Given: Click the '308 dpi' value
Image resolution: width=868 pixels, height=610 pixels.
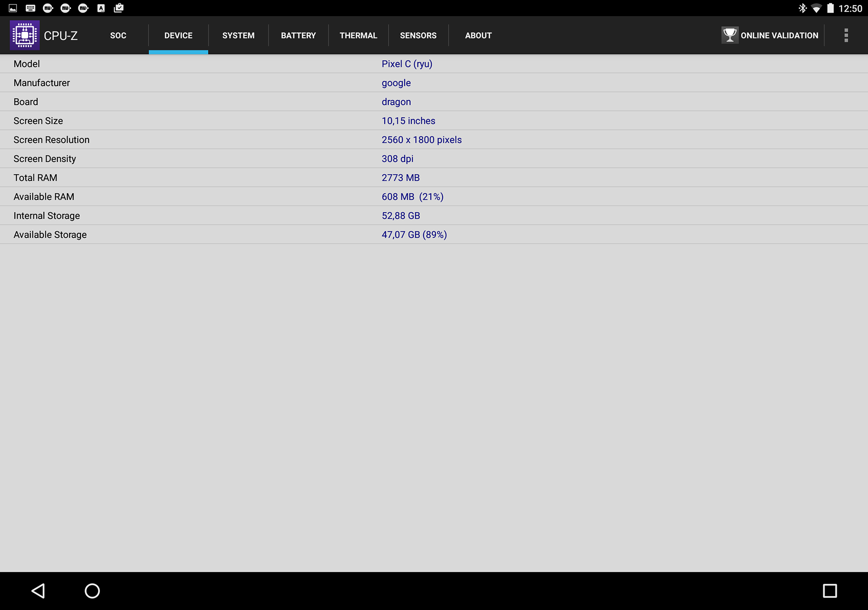Looking at the screenshot, I should pyautogui.click(x=397, y=159).
